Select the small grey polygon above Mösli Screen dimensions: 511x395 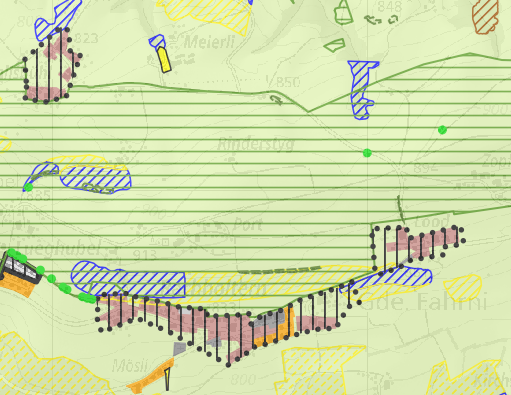point(179,349)
